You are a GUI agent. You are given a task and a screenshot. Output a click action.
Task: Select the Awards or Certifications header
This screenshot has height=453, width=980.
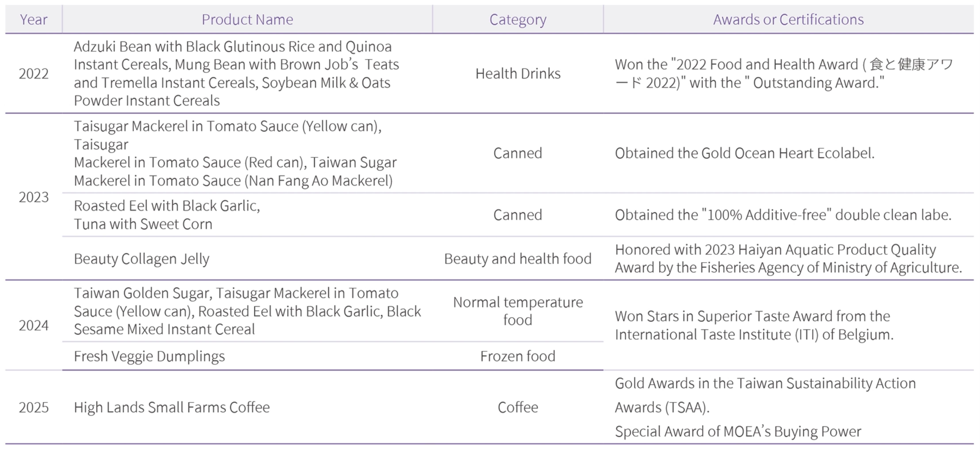point(788,19)
